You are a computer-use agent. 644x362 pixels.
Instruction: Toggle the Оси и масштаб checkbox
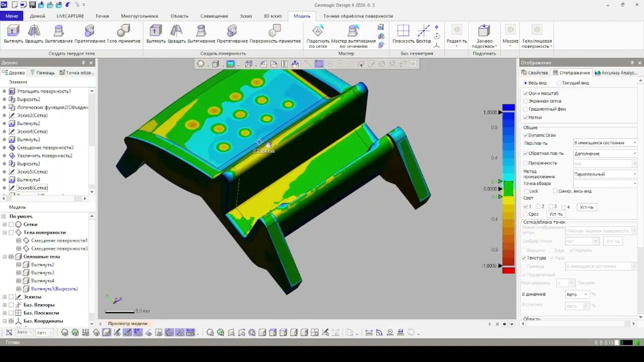(x=526, y=94)
